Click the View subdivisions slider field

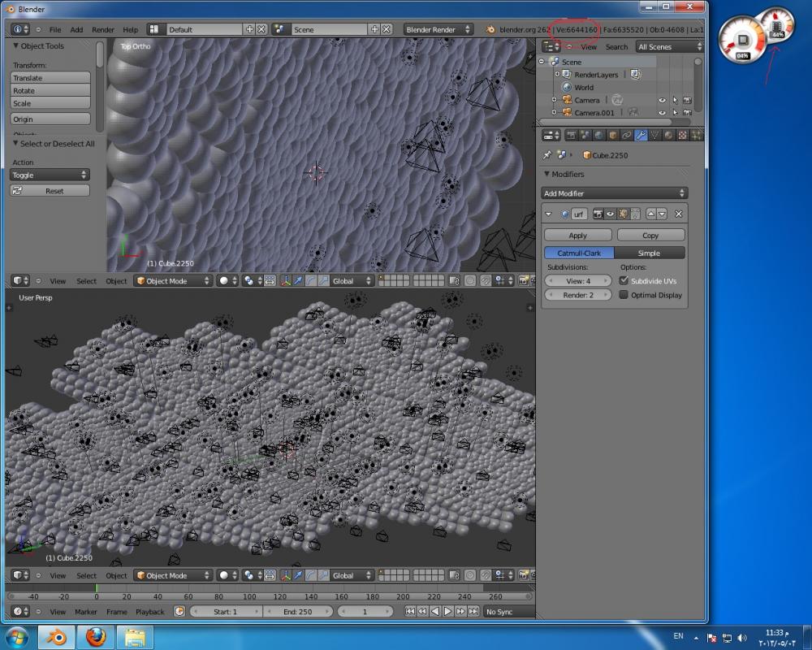click(x=577, y=280)
